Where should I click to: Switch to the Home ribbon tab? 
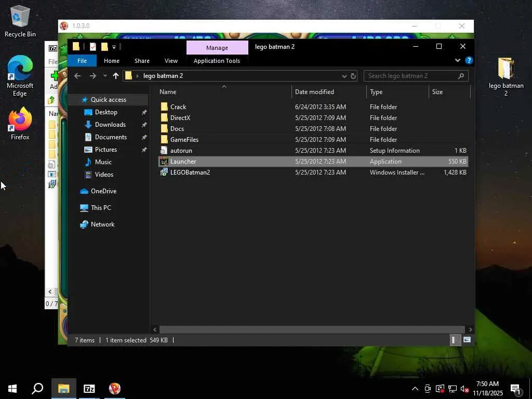pyautogui.click(x=112, y=61)
